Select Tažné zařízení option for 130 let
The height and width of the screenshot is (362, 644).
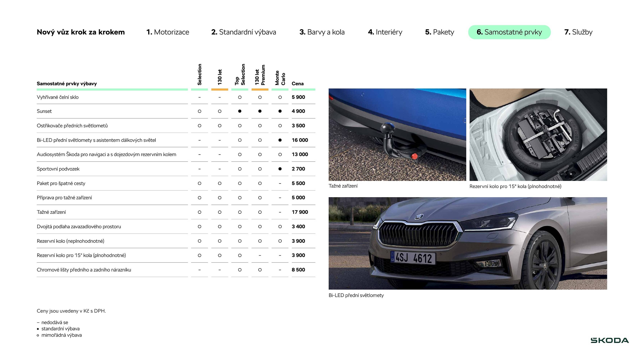(219, 212)
